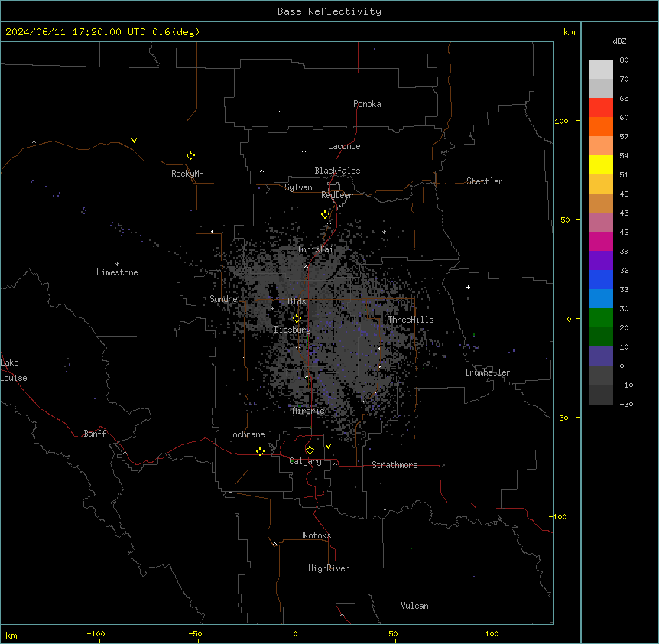659x644 pixels.
Task: Select the light gray 80 dBZ legend swatch
Action: point(601,70)
